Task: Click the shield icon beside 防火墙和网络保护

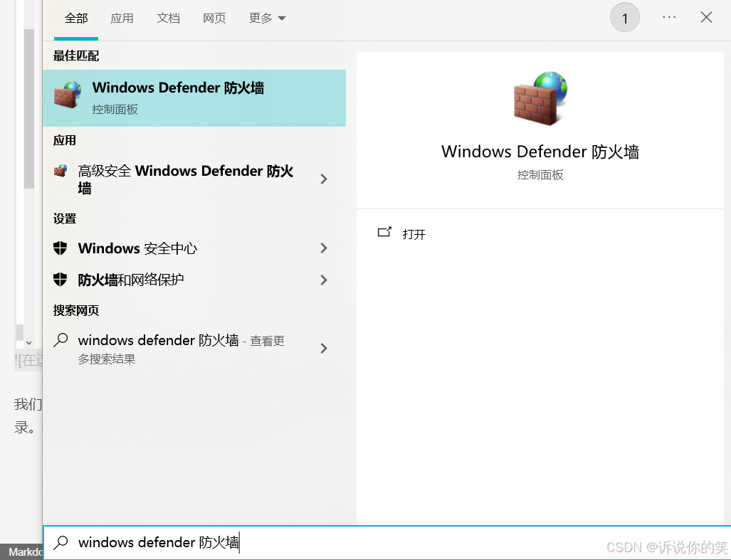Action: pos(60,280)
